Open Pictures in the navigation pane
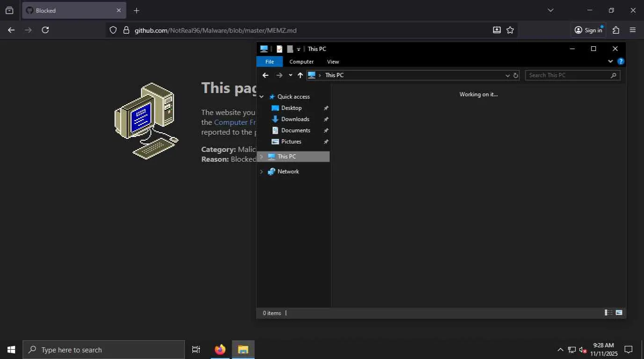644x359 pixels. pyautogui.click(x=291, y=142)
